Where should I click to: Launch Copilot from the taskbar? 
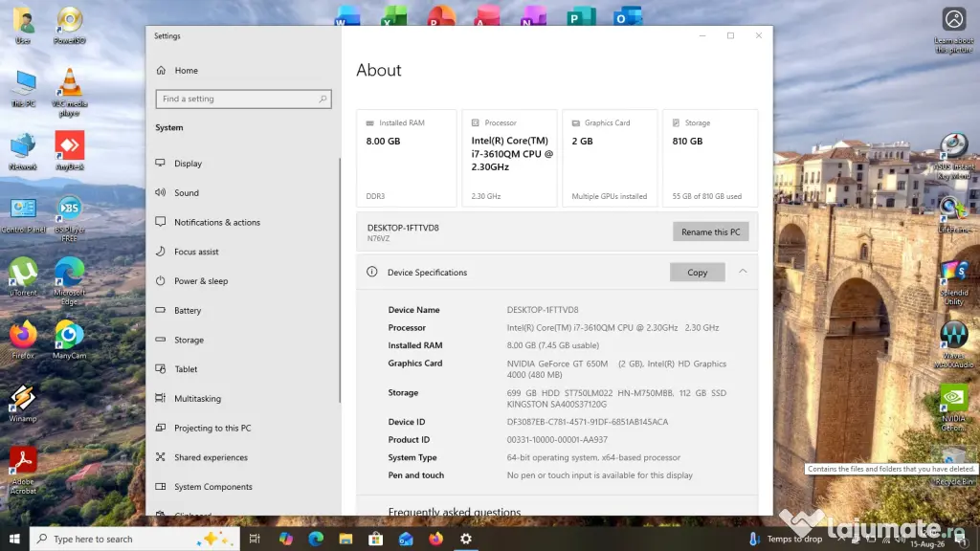point(286,539)
